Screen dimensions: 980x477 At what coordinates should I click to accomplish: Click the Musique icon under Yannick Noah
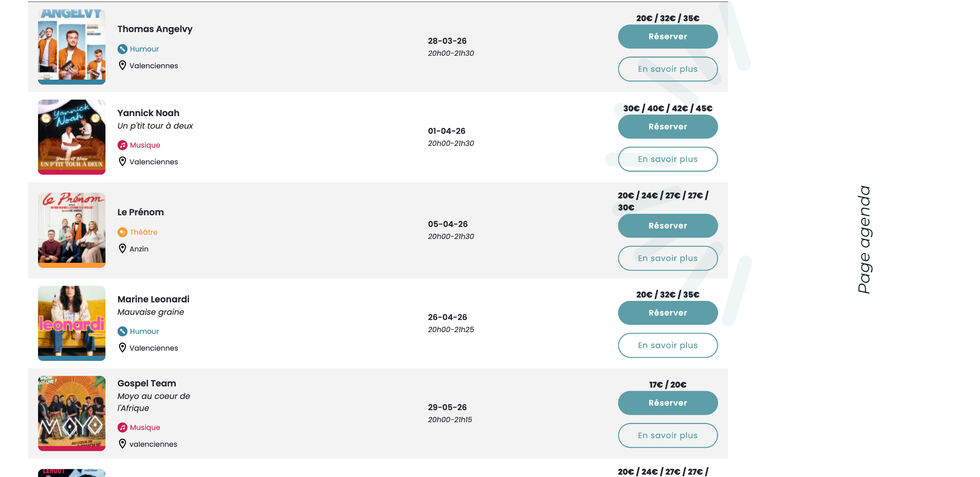pos(122,145)
